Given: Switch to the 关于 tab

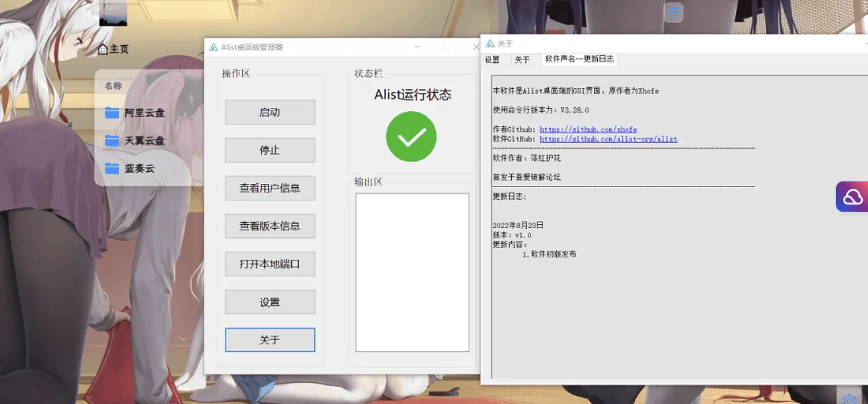Looking at the screenshot, I should coord(522,59).
